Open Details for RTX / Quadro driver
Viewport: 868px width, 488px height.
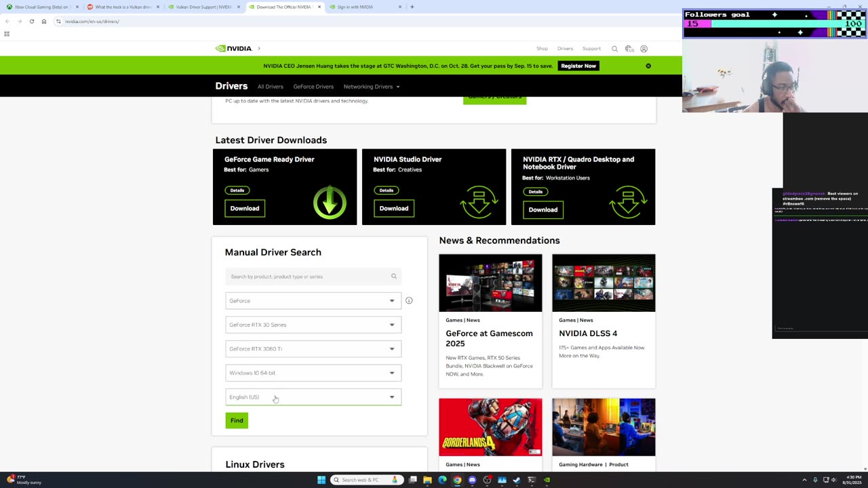tap(535, 192)
